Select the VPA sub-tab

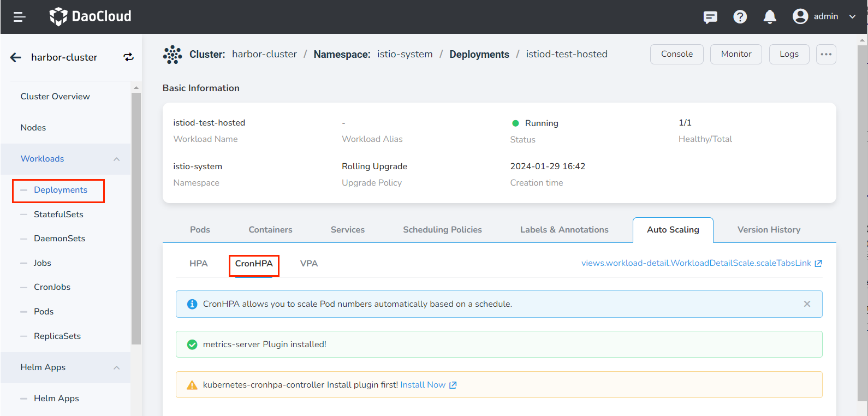tap(308, 264)
